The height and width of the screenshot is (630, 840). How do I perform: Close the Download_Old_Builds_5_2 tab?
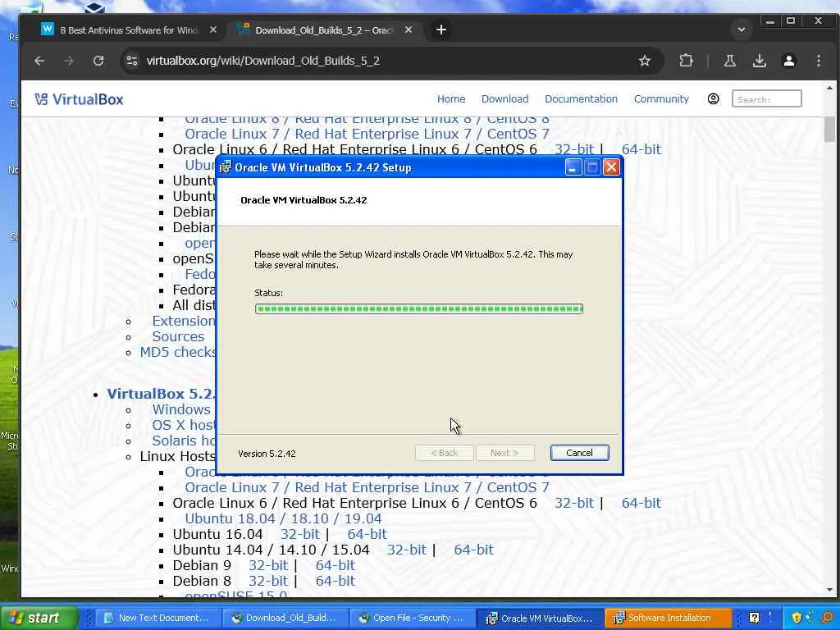coord(409,30)
